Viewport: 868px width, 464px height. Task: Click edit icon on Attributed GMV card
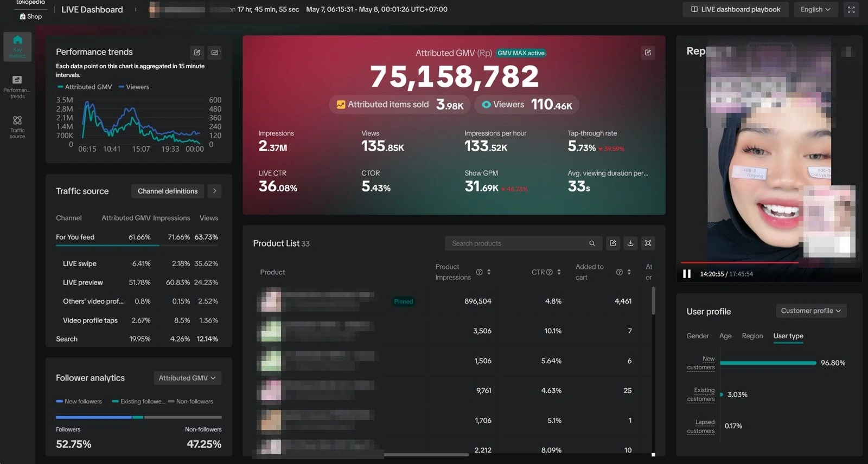point(648,53)
